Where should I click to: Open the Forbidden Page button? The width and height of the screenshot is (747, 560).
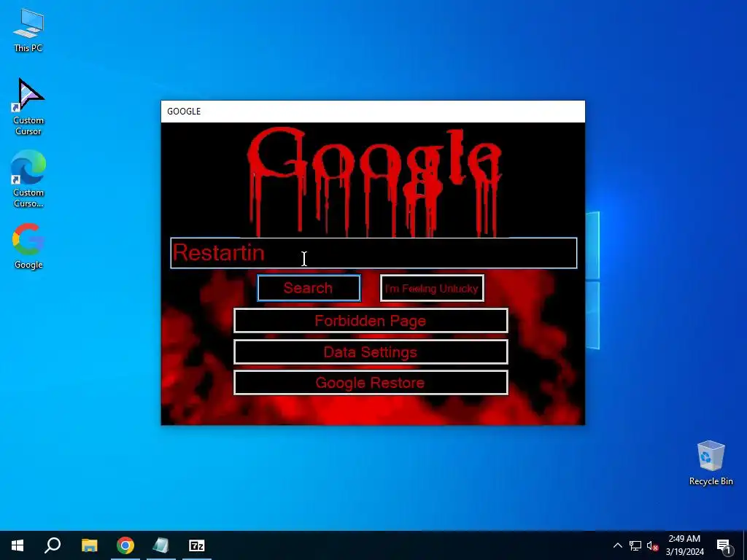coord(371,321)
